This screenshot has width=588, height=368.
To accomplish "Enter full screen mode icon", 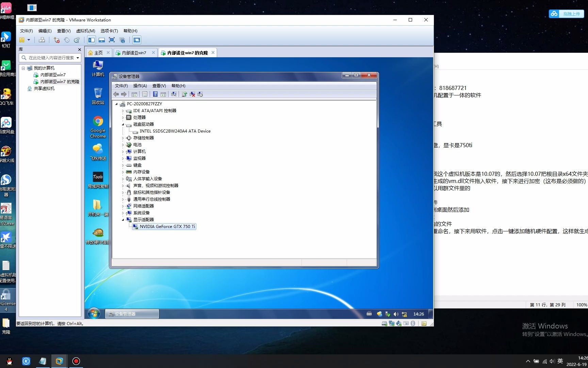I will 112,40.
